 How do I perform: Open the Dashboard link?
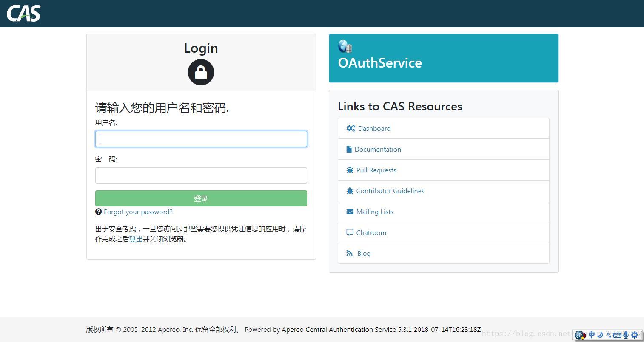click(x=374, y=128)
